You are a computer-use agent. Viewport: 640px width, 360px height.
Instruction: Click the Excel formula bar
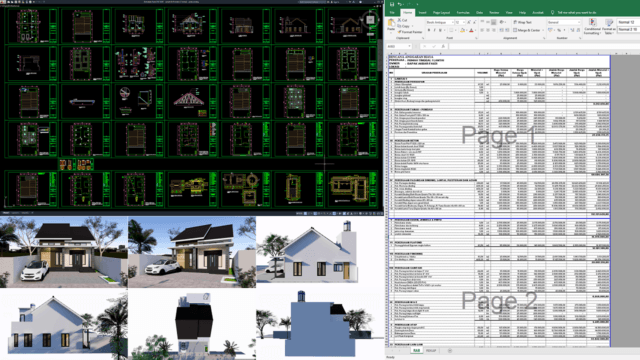(x=543, y=46)
